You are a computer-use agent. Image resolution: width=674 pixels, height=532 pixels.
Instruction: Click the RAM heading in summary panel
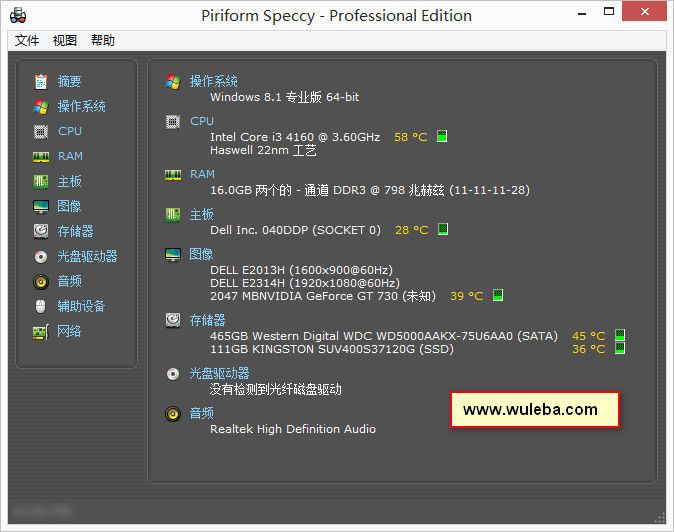(202, 174)
